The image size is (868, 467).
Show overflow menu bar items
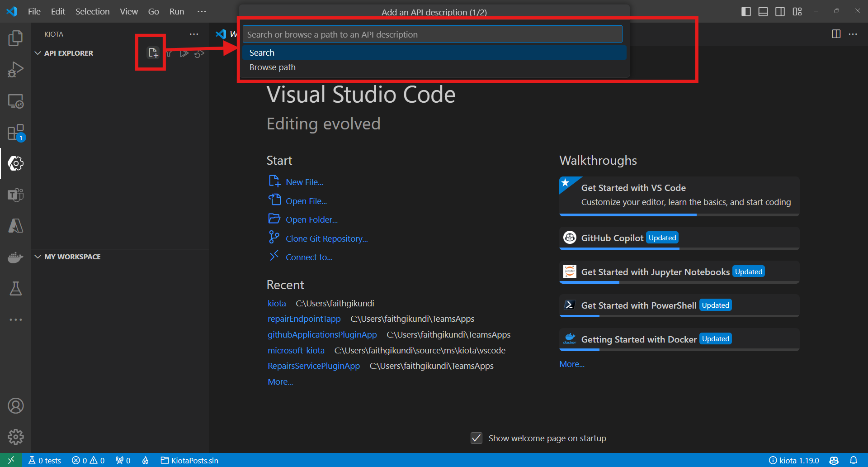202,11
